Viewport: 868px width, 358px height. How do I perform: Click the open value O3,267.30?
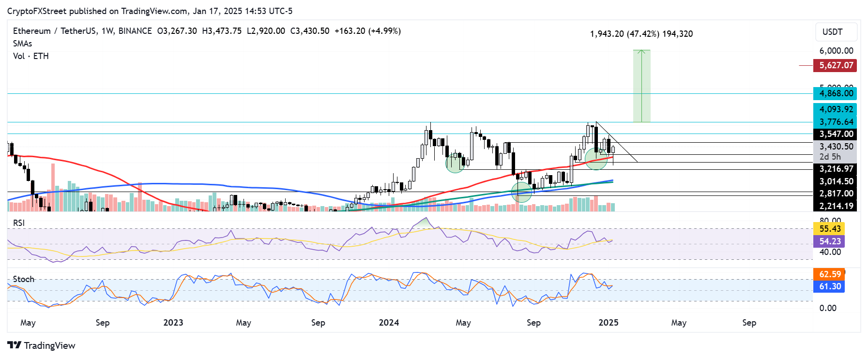pyautogui.click(x=177, y=31)
